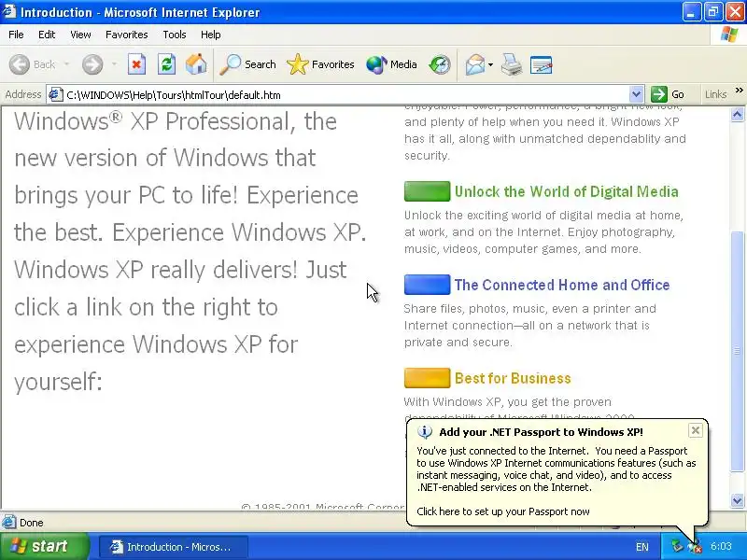Print the page with printer icon

point(511,64)
